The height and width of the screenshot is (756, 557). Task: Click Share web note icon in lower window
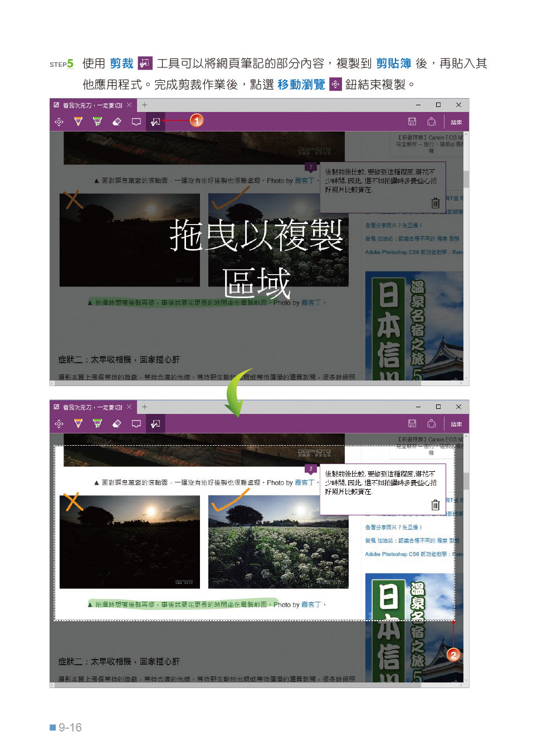click(431, 423)
